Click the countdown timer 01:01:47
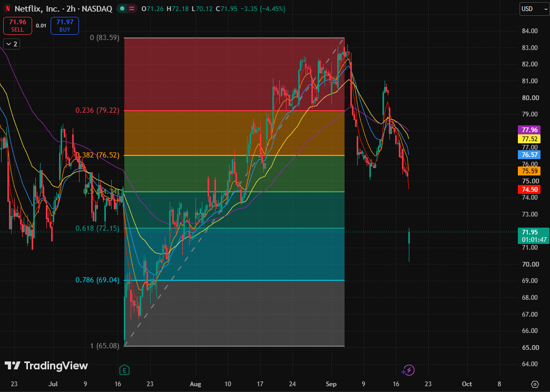Image resolution: width=550 pixels, height=392 pixels. (x=534, y=240)
